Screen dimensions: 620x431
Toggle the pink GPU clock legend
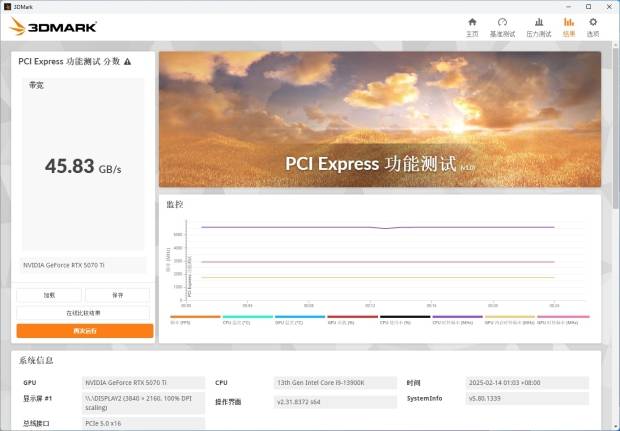[x=563, y=319]
